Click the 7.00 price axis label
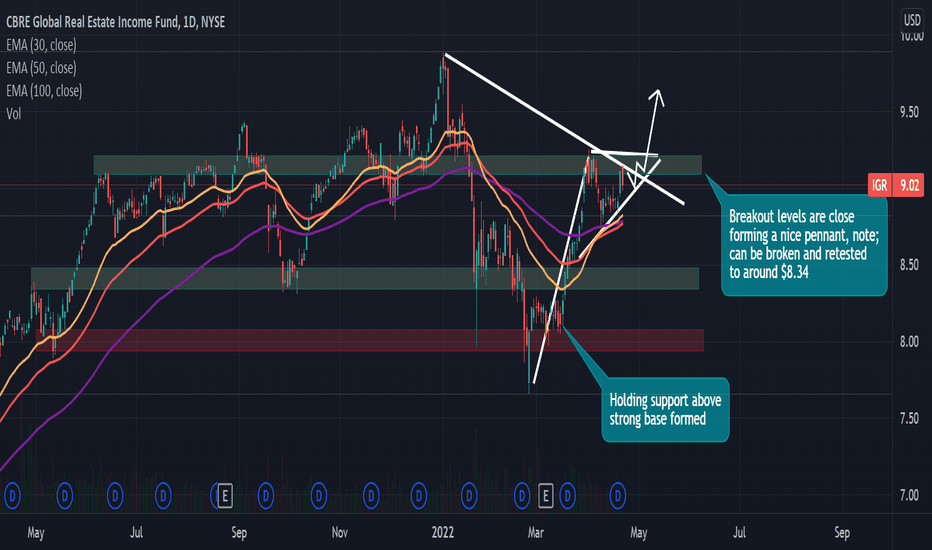 point(909,495)
